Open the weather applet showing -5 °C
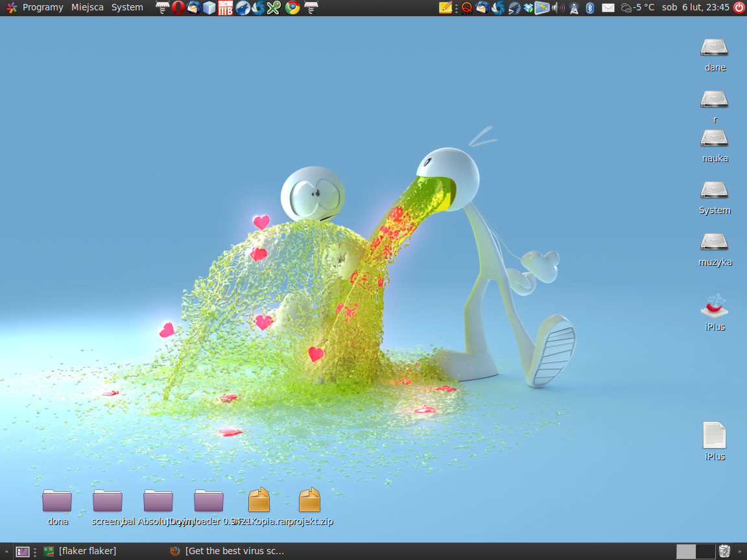 point(637,8)
